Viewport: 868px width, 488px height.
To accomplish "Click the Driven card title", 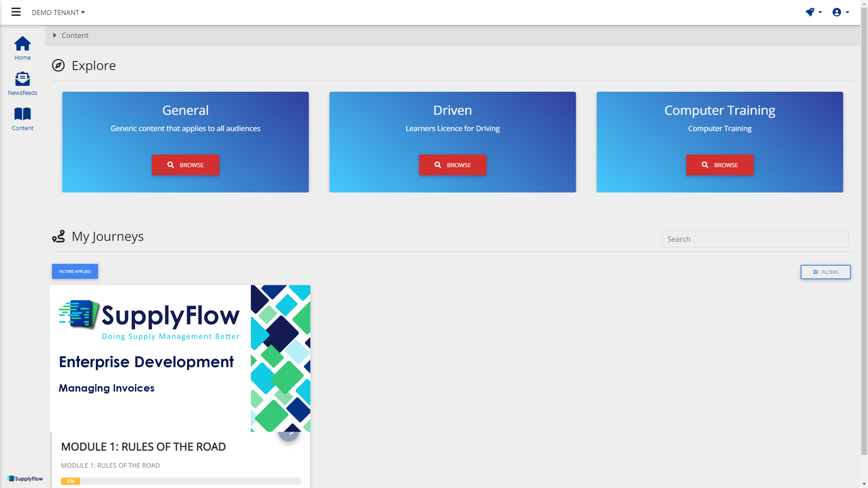I will [x=453, y=110].
